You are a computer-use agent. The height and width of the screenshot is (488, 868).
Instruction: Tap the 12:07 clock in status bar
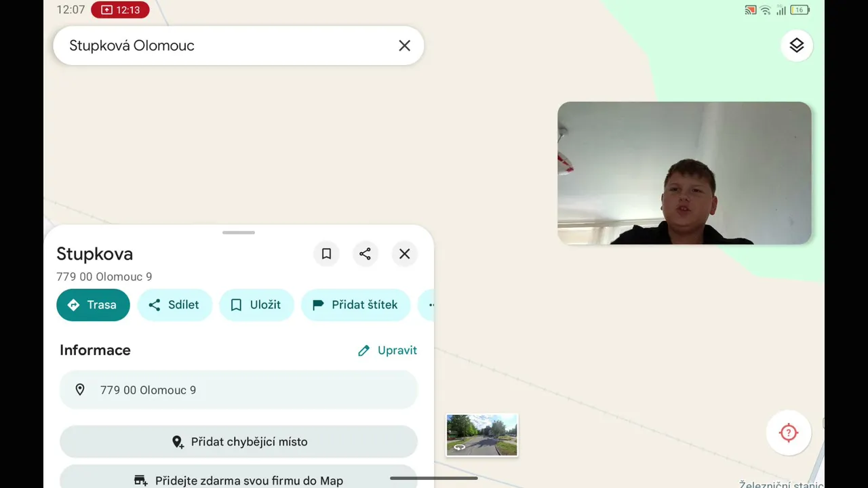[71, 10]
